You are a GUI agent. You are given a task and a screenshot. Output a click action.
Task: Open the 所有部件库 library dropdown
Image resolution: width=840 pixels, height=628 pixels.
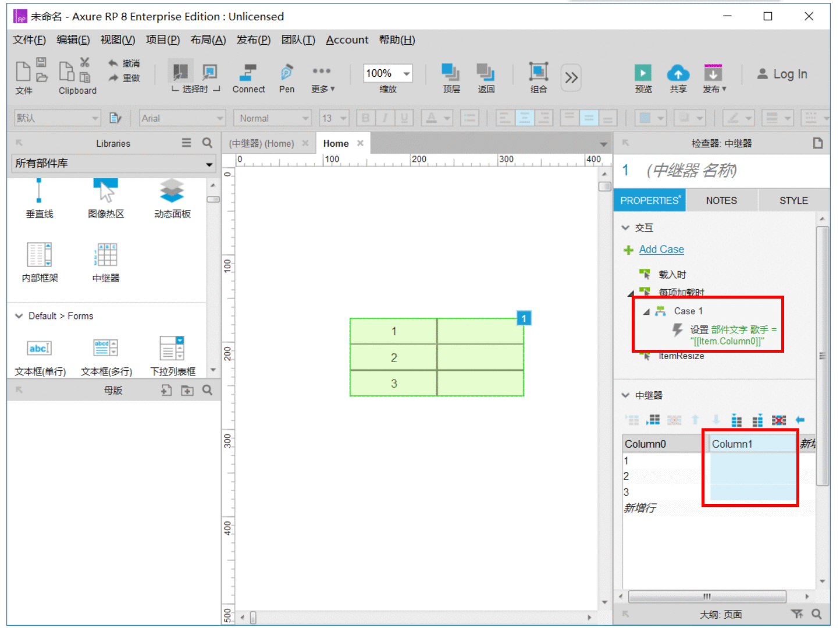[114, 164]
